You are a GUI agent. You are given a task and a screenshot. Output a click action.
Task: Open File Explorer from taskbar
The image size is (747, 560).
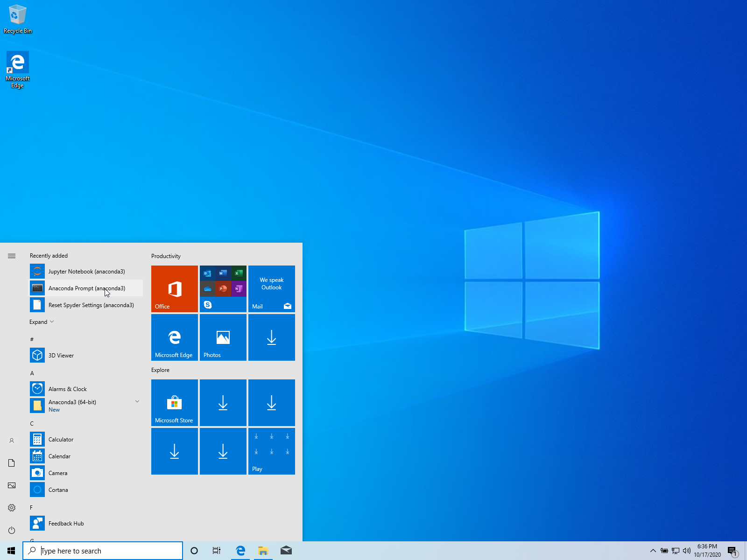tap(263, 551)
